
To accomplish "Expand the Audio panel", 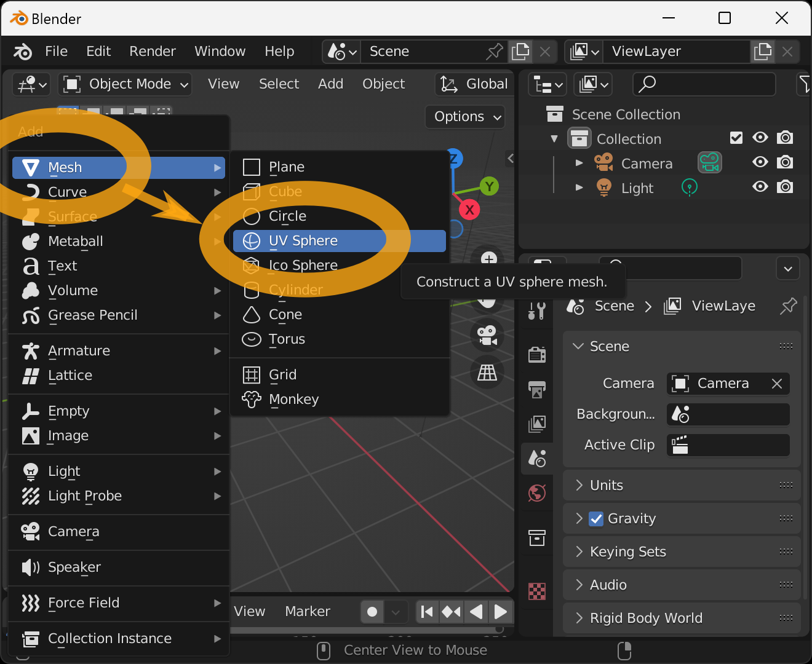I will click(x=682, y=585).
